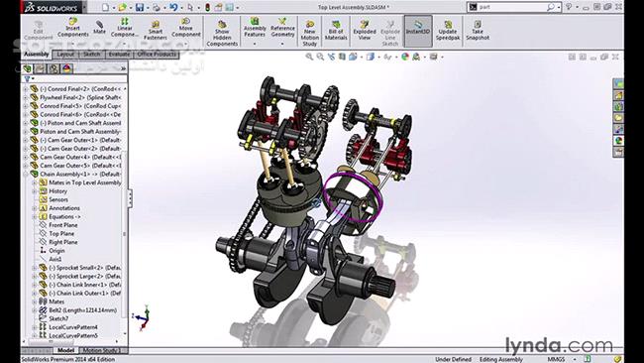Select Top Plane in tree
The width and height of the screenshot is (644, 363).
(x=61, y=233)
